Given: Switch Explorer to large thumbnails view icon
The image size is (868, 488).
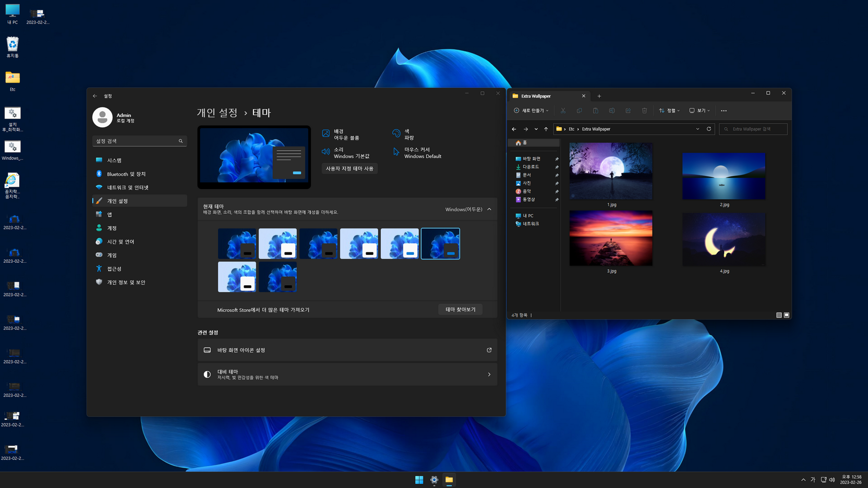Looking at the screenshot, I should coord(787,315).
